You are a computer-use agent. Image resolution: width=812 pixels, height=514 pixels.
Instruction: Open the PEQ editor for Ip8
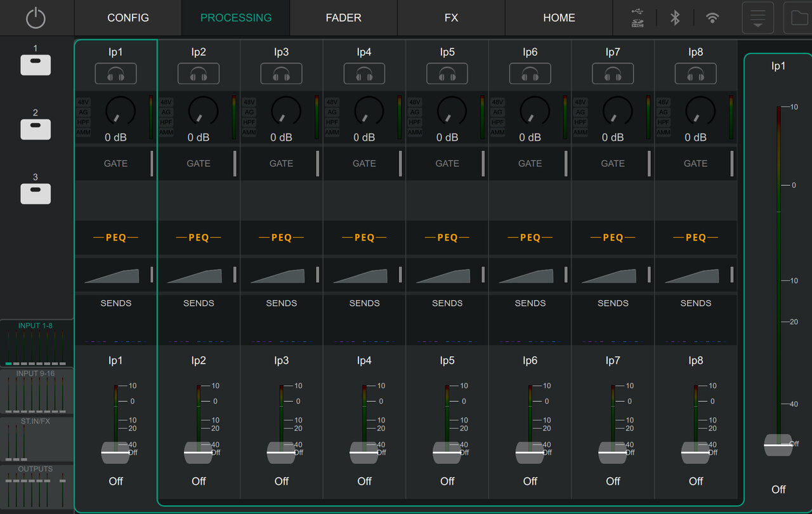(x=696, y=237)
